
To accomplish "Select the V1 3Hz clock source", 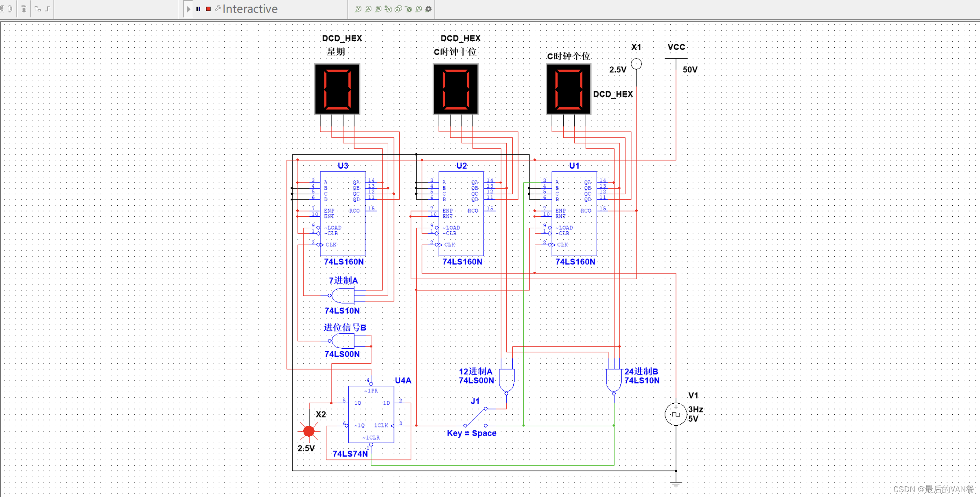I will (x=676, y=414).
